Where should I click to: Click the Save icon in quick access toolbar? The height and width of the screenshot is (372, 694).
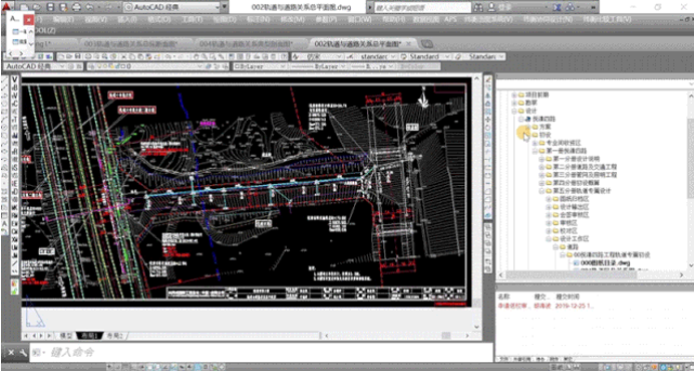pyautogui.click(x=50, y=7)
